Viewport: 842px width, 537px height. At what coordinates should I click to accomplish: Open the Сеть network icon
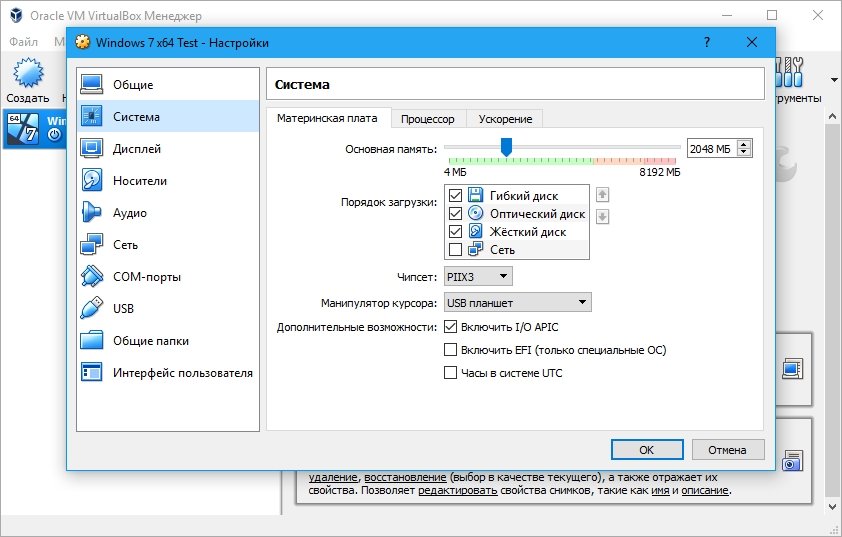point(92,245)
